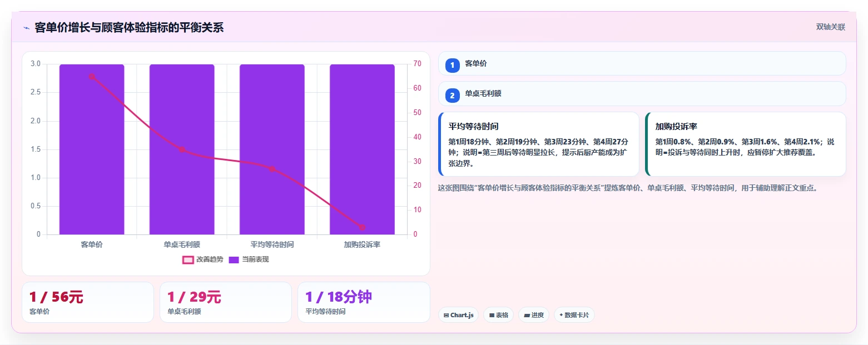Screen dimensions: 868x345
Task: Click the 单桌毛利额 x-axis label under the chart
Action: (182, 244)
